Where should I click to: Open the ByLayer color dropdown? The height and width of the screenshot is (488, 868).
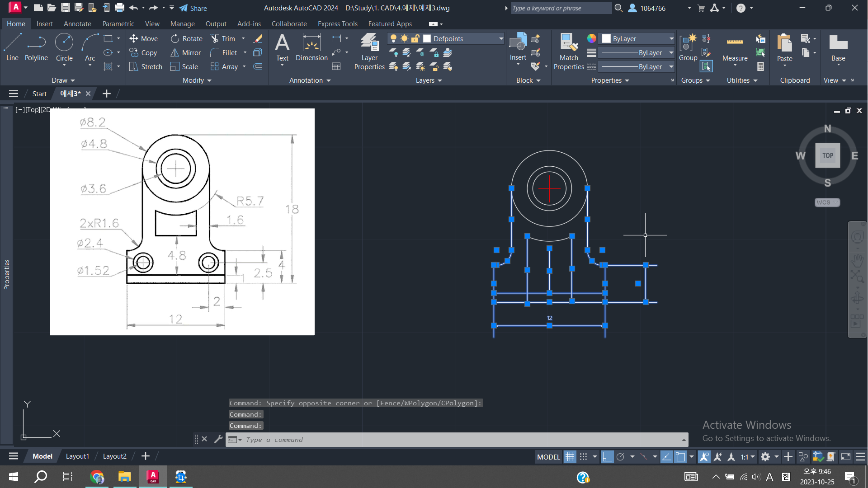pyautogui.click(x=671, y=39)
